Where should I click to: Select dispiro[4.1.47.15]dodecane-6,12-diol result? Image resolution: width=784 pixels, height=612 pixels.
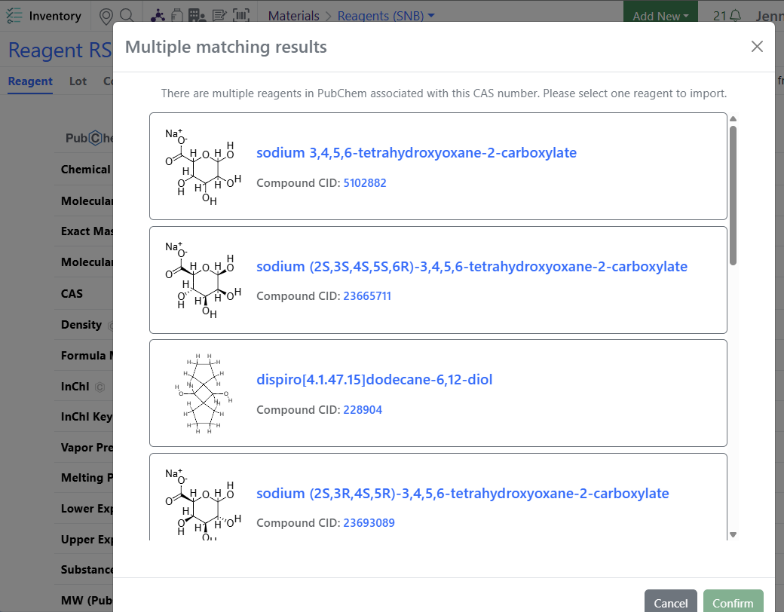374,379
